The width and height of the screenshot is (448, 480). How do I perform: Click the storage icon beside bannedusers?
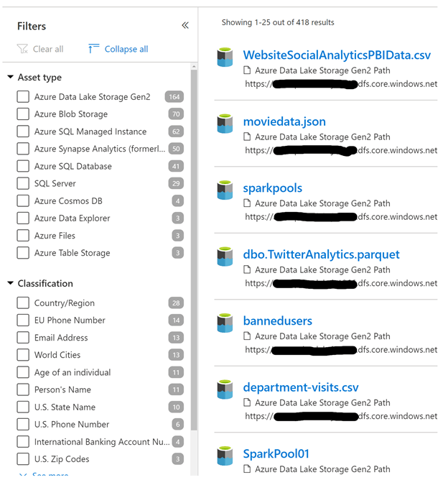pos(225,323)
